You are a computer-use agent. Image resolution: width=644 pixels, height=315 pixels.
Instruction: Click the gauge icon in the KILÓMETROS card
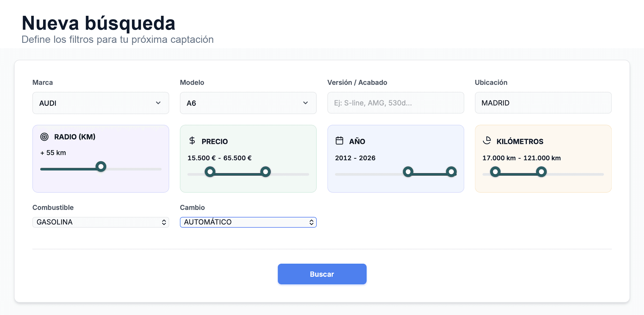(x=487, y=141)
